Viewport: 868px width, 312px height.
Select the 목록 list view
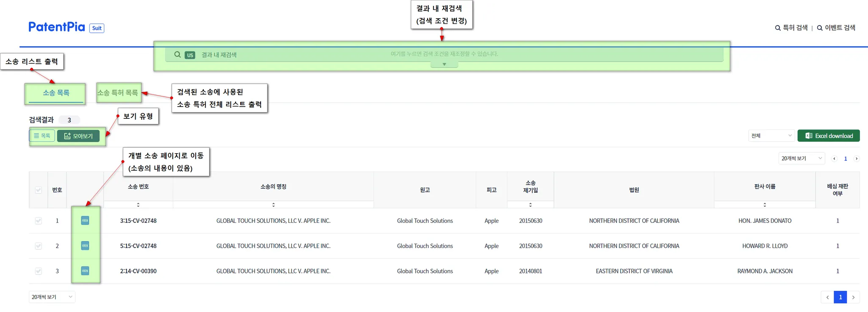tap(42, 136)
